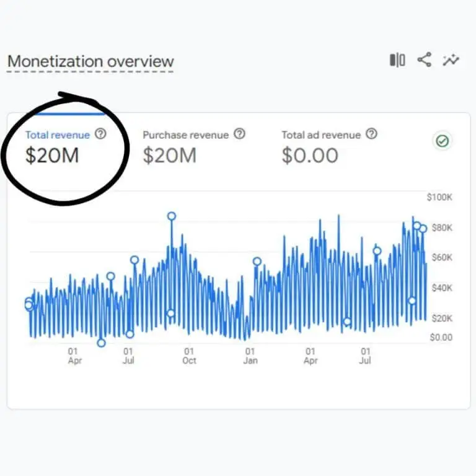Viewport: 476px width, 476px height.
Task: Select the Total ad revenue tab
Action: [x=320, y=134]
